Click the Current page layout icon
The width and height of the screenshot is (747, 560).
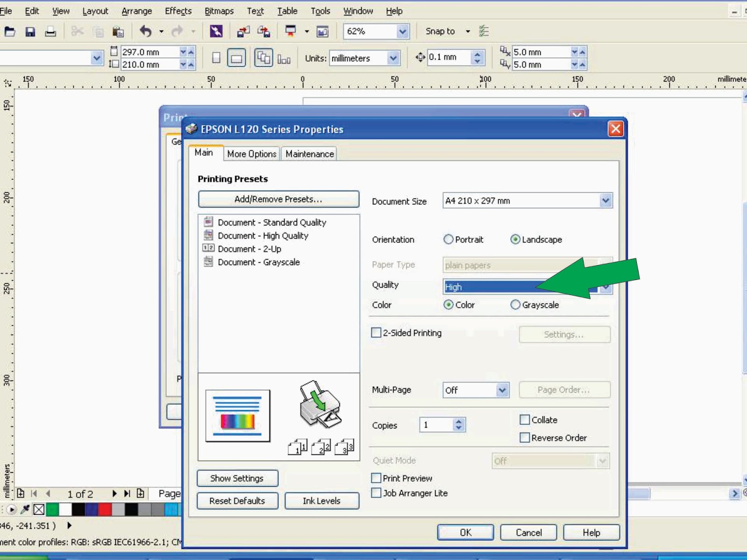coord(284,59)
